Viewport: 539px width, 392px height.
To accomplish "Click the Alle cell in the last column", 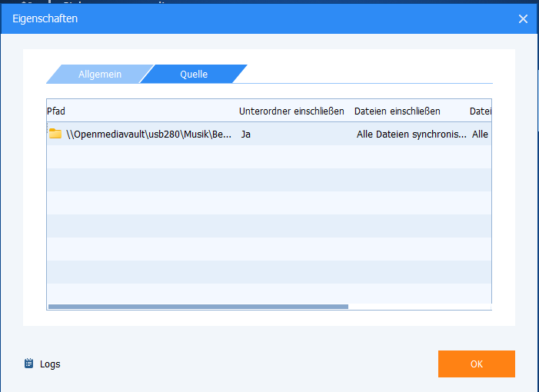I will [480, 134].
